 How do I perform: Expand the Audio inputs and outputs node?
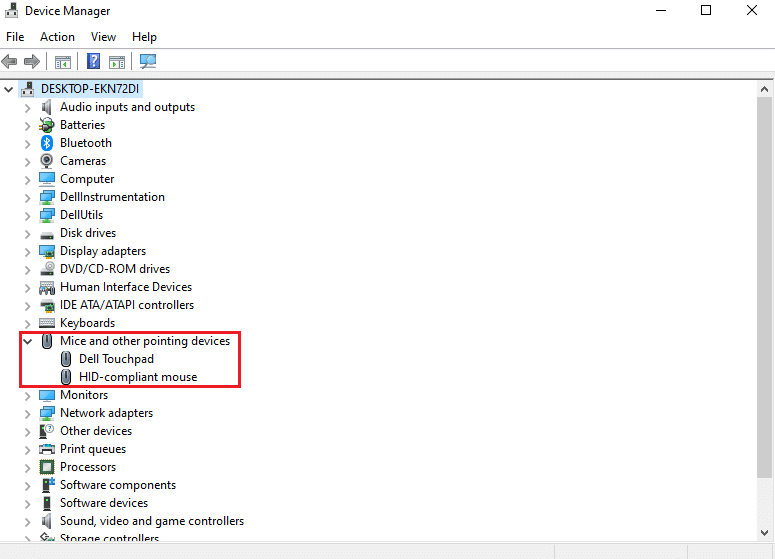tap(28, 108)
